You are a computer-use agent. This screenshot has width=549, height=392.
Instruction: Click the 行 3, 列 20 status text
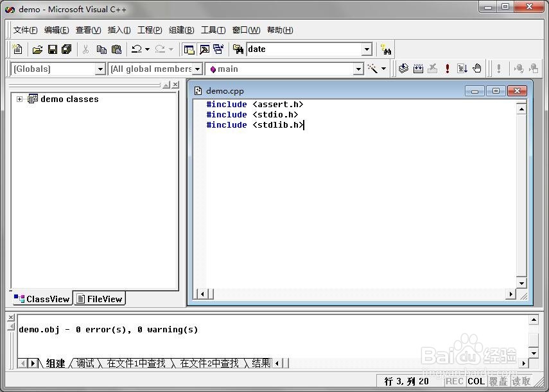pos(406,381)
